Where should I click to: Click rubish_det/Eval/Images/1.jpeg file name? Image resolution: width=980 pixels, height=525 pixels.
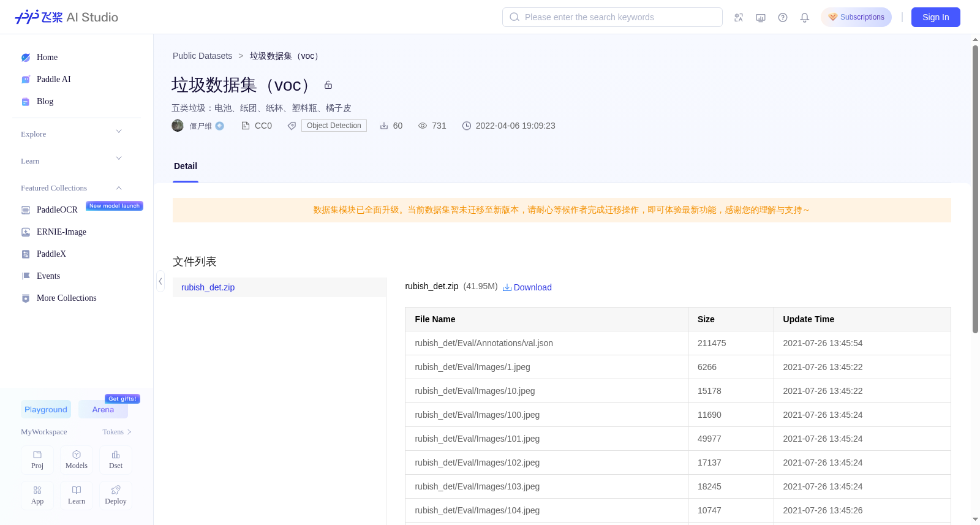(x=472, y=367)
